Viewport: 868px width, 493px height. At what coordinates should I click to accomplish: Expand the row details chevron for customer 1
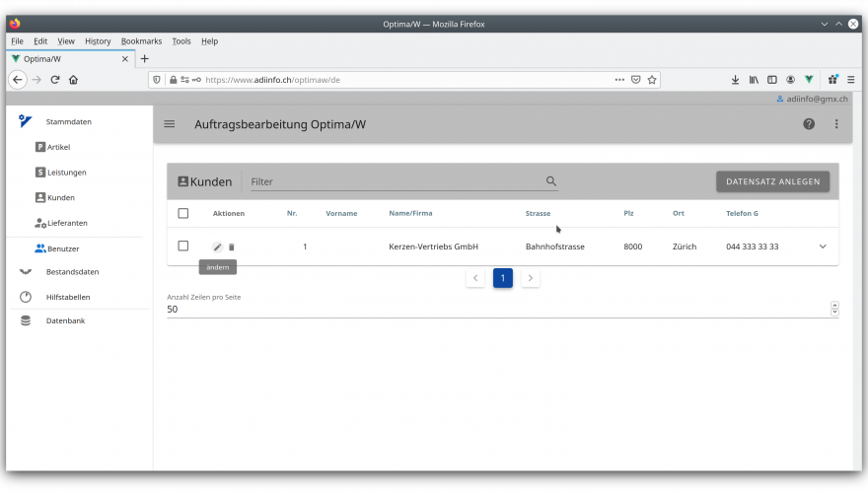pos(823,246)
